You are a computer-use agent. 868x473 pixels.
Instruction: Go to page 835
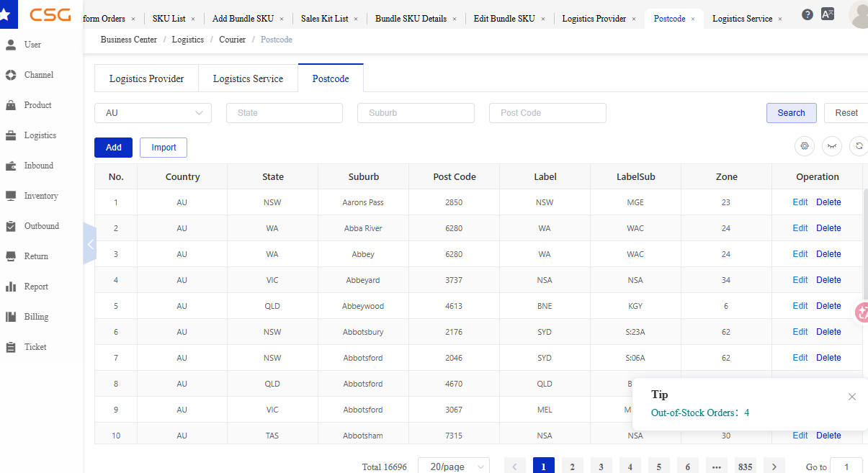pos(746,467)
